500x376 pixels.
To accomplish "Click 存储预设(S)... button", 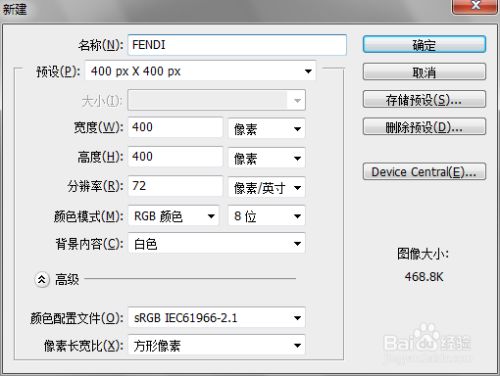I will [424, 99].
